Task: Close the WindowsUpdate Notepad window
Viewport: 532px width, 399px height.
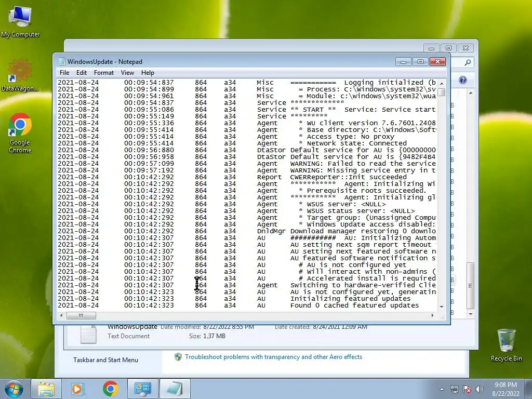Action: pos(437,62)
